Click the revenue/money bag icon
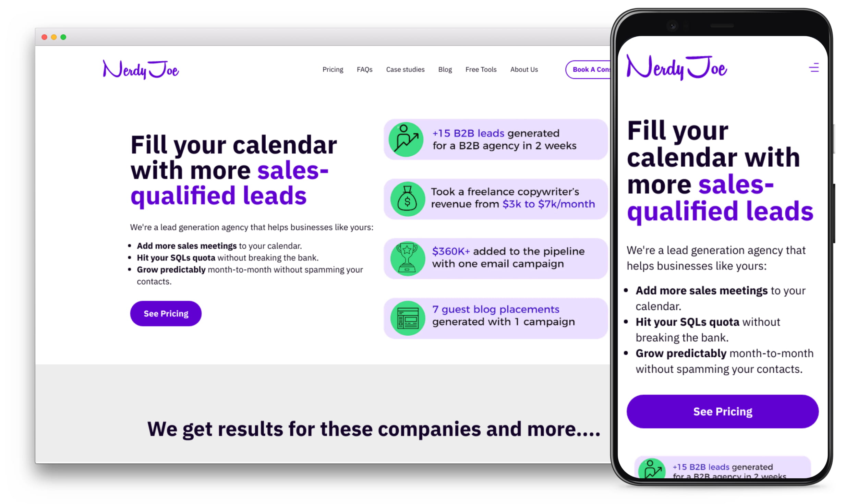857x504 pixels. click(x=407, y=198)
